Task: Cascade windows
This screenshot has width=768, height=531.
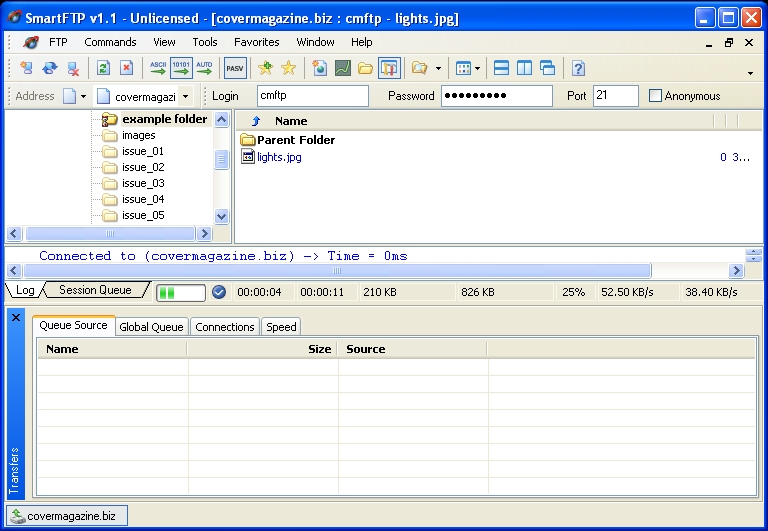Action: pos(547,68)
